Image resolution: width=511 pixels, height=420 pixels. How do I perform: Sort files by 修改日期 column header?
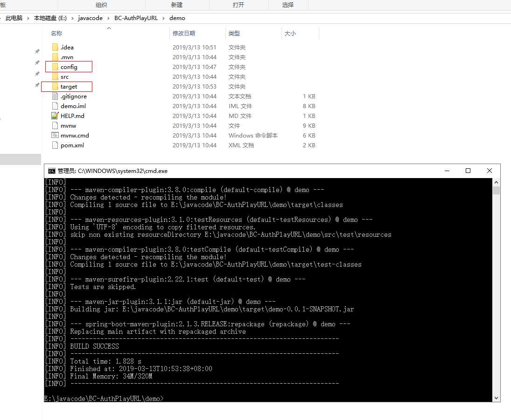(x=184, y=33)
